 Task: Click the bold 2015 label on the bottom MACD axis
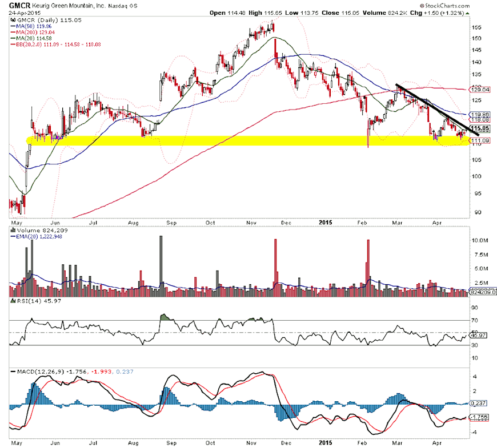pyautogui.click(x=325, y=443)
